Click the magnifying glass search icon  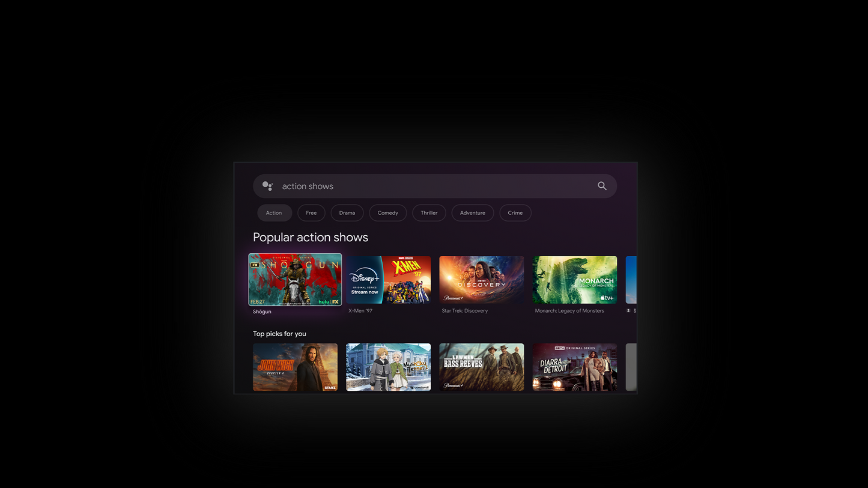(x=602, y=186)
